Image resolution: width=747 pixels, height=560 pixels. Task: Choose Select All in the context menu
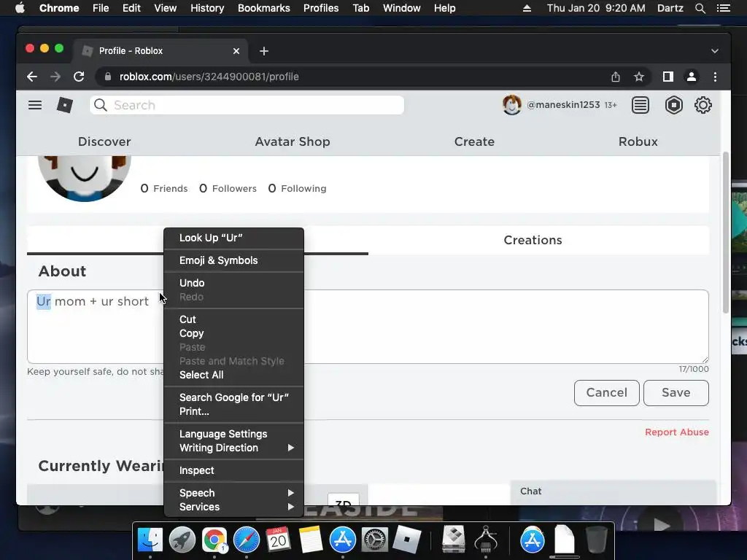(233, 375)
